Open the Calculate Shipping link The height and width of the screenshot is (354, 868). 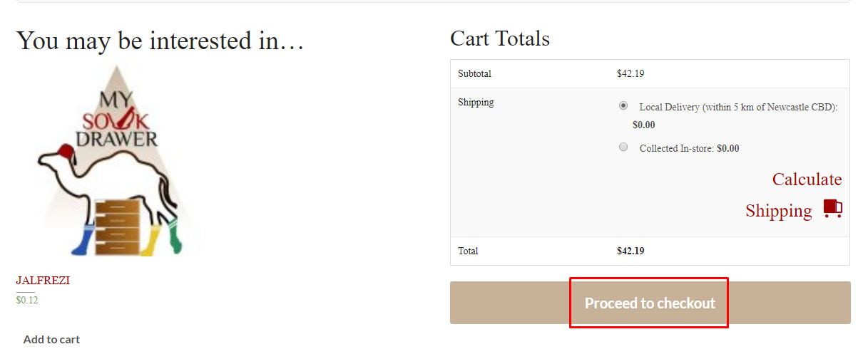click(794, 194)
